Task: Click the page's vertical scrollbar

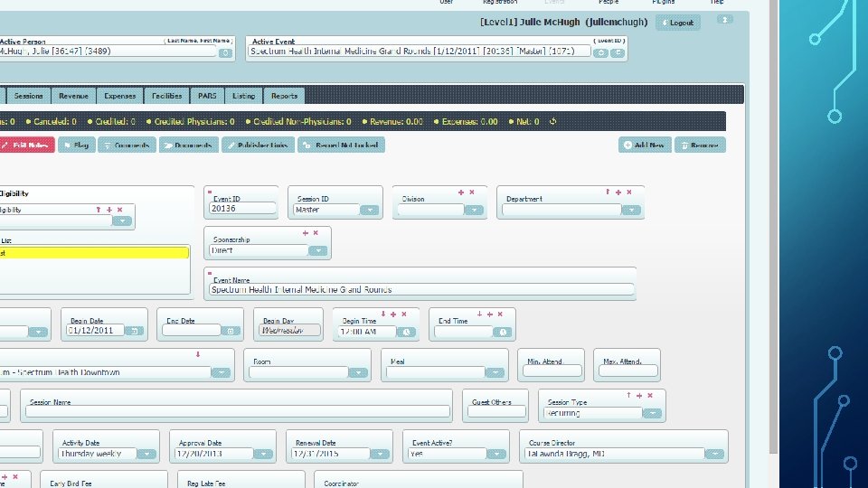Action: 773,227
